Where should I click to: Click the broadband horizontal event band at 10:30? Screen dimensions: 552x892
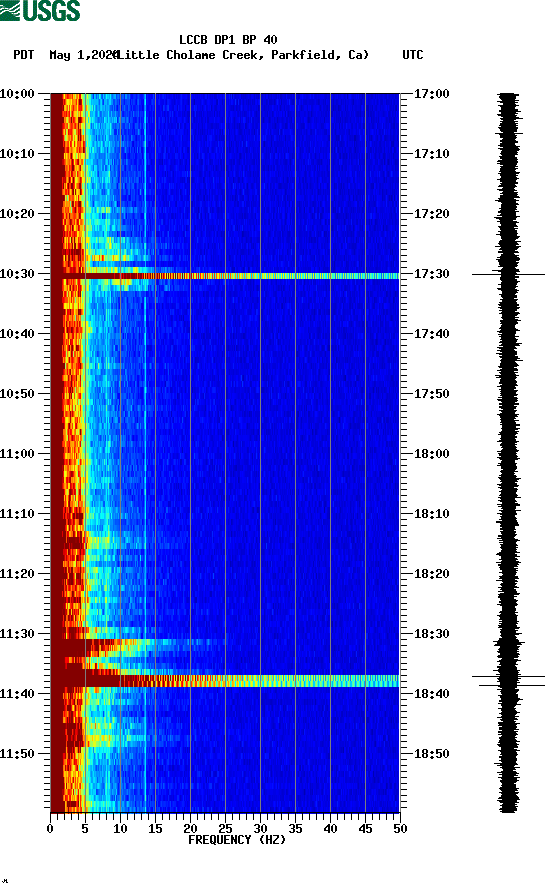coord(225,276)
